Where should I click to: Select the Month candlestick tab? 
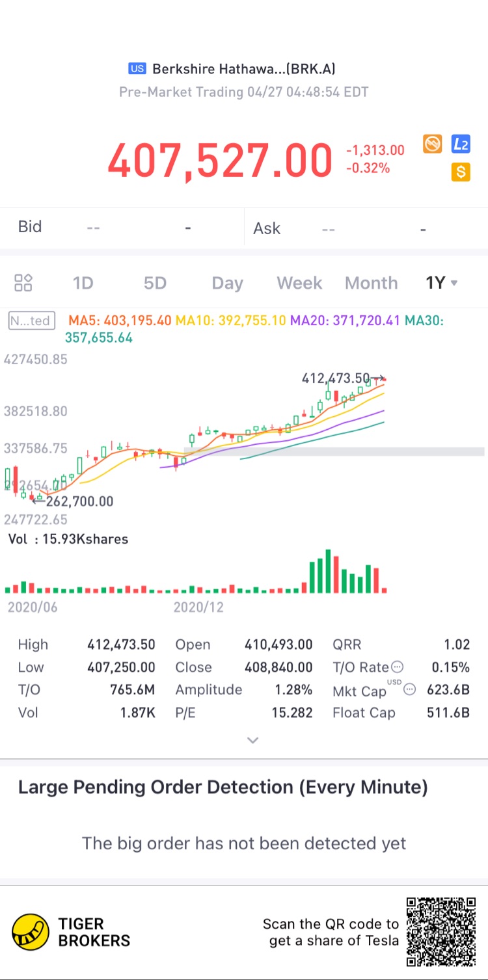(371, 283)
